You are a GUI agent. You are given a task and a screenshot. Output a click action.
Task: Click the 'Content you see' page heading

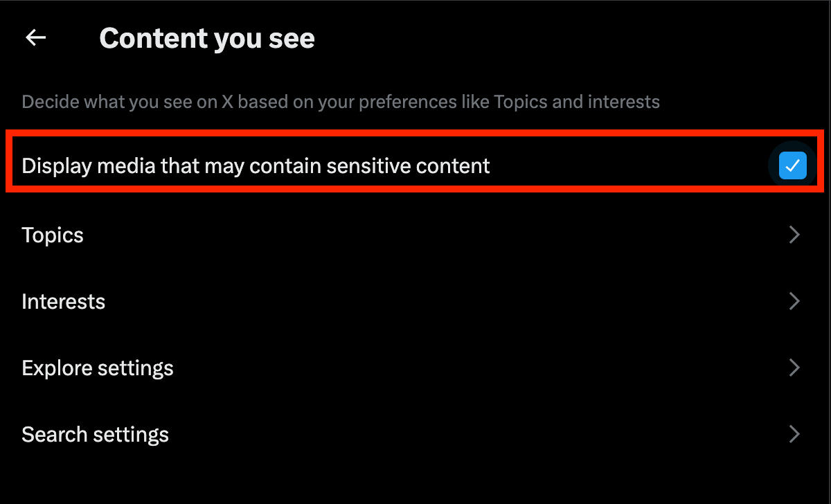207,39
